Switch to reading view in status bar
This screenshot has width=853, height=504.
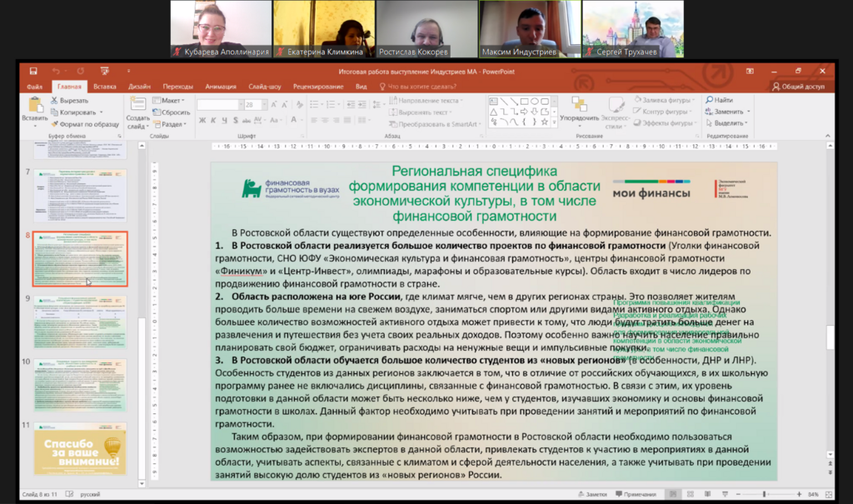point(707,494)
